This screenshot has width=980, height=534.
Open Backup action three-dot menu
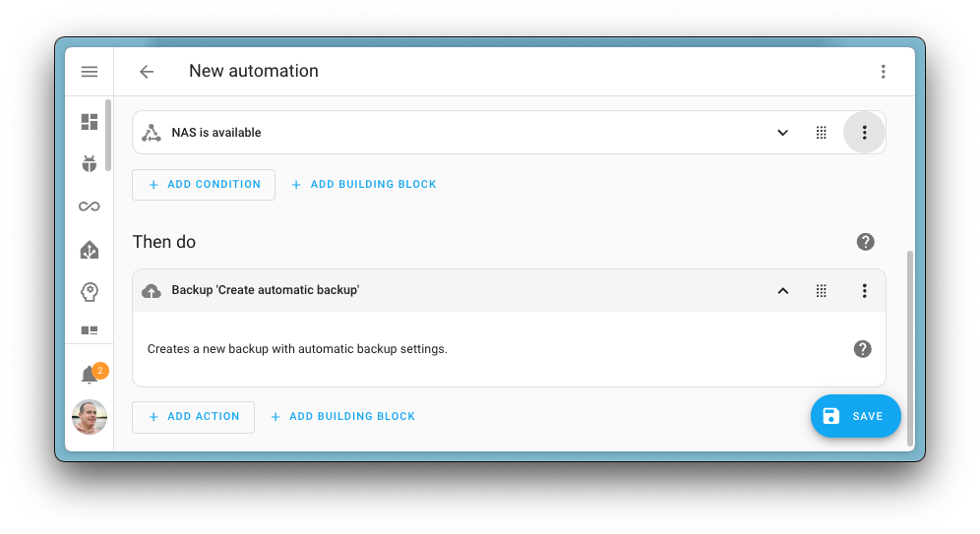tap(864, 290)
